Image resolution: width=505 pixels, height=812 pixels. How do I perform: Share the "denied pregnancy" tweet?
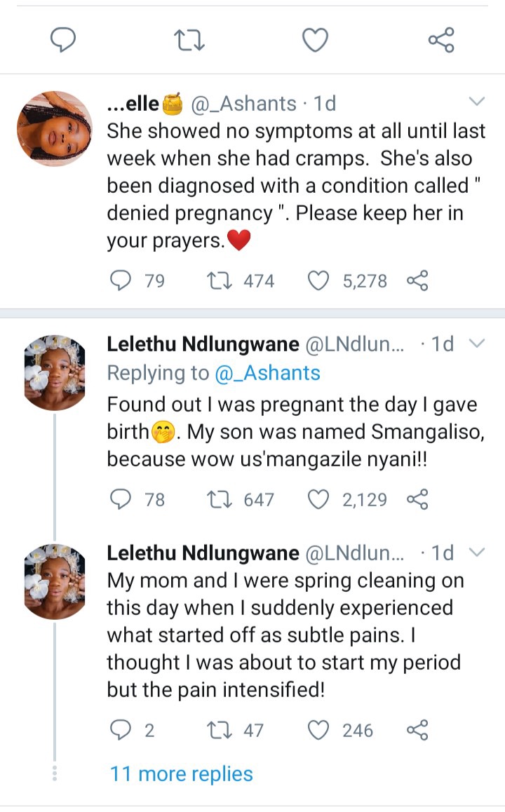[417, 281]
